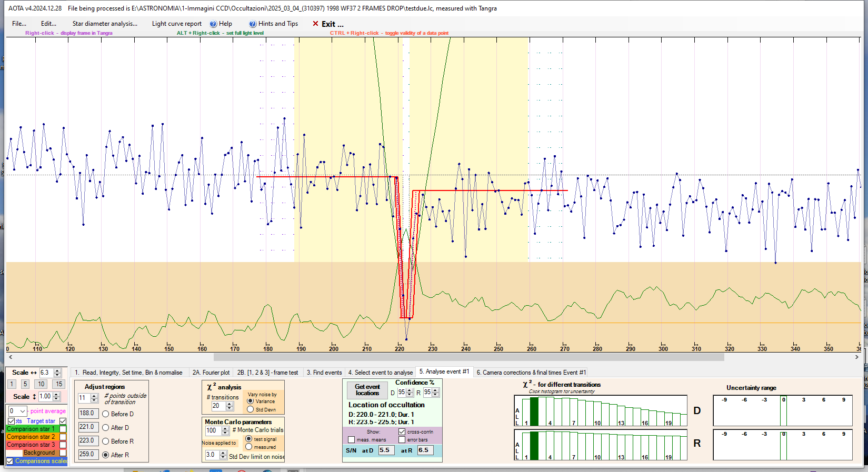Toggle the Comparisons scaled checkbox
This screenshot has height=472, width=868.
[x=9, y=461]
